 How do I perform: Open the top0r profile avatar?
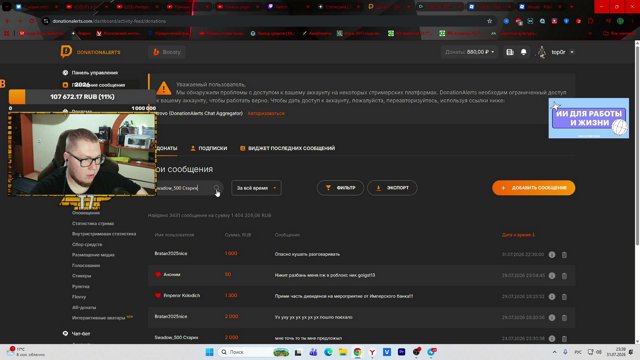tap(542, 52)
